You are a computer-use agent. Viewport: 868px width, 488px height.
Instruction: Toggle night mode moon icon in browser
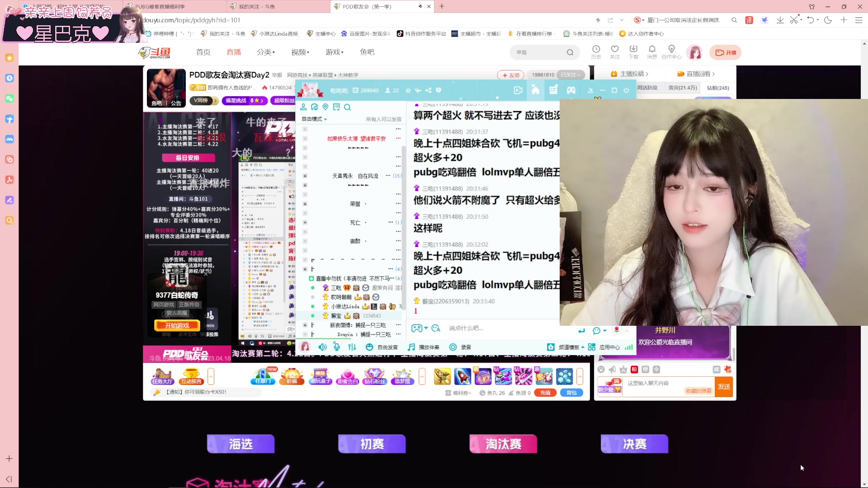coord(828,20)
